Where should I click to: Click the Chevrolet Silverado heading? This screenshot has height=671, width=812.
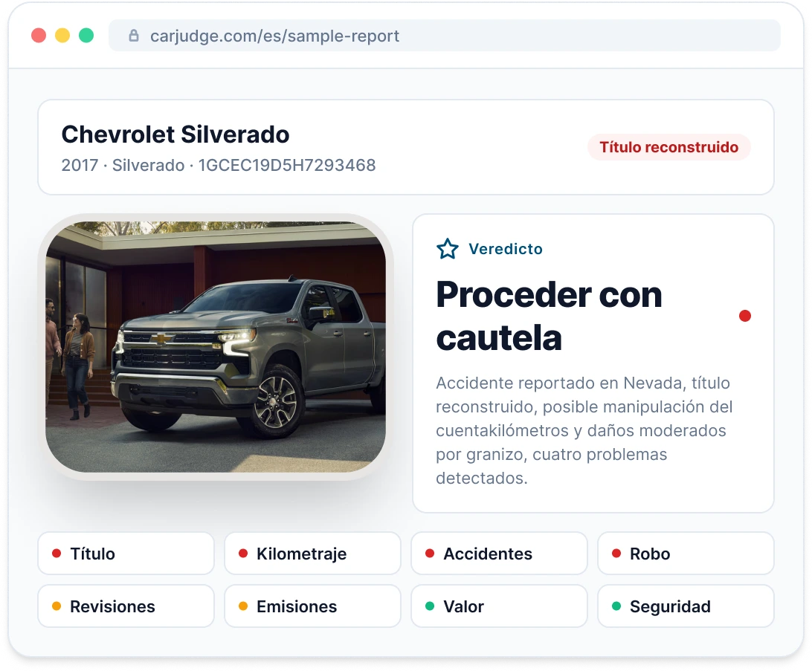(x=175, y=134)
